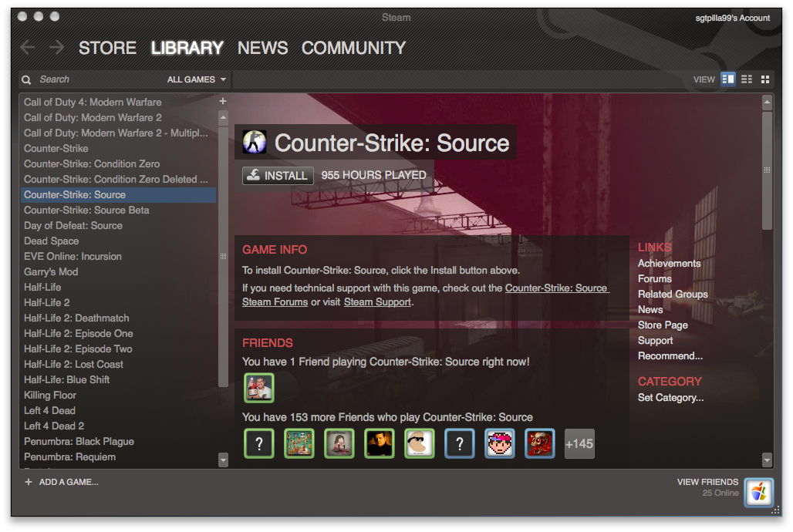793x532 pixels.
Task: Switch to grid view icon
Action: pyautogui.click(x=765, y=79)
